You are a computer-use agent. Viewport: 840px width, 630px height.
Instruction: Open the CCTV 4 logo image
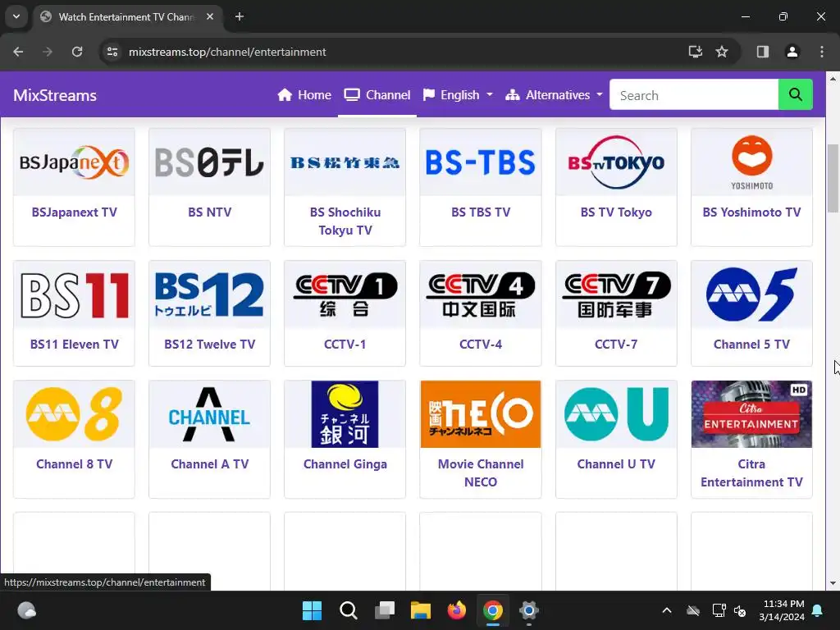481,294
